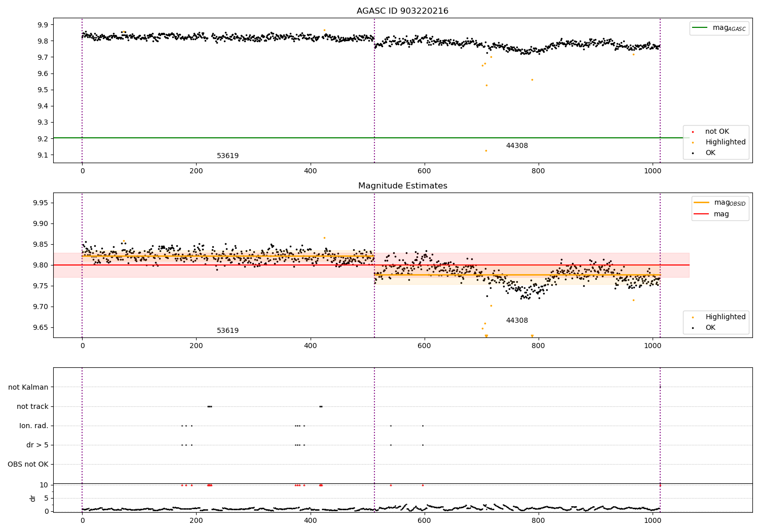Viewport: 760px width, 532px height.
Task: Click the orange mag OBSID legend entry
Action: click(x=720, y=203)
